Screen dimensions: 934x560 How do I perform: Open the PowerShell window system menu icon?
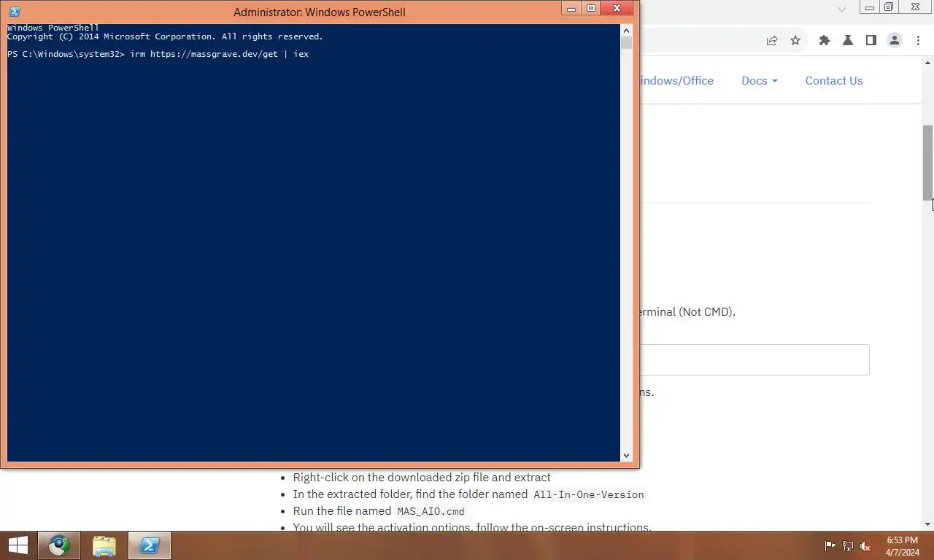[14, 12]
